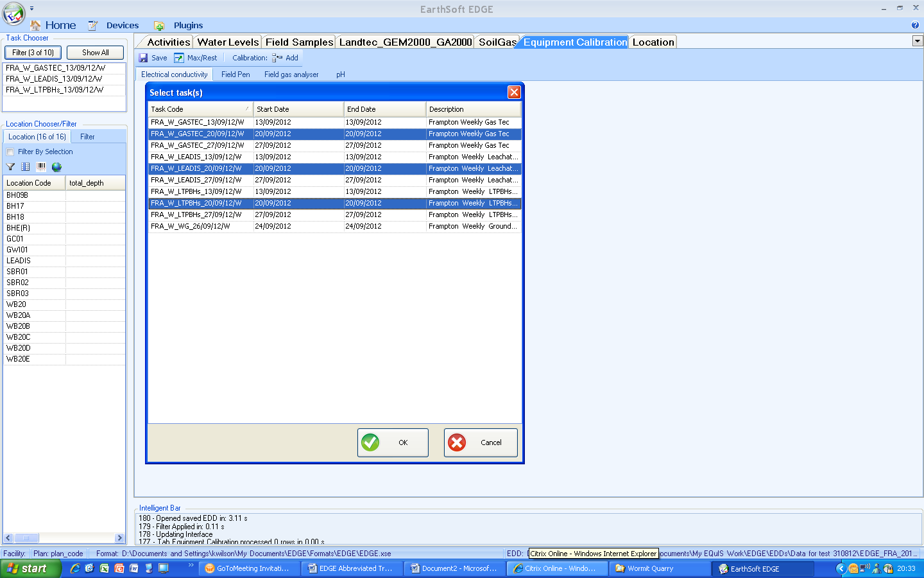Image resolution: width=924 pixels, height=578 pixels.
Task: Switch to the Filter tab in Location Chooser
Action: (x=87, y=137)
